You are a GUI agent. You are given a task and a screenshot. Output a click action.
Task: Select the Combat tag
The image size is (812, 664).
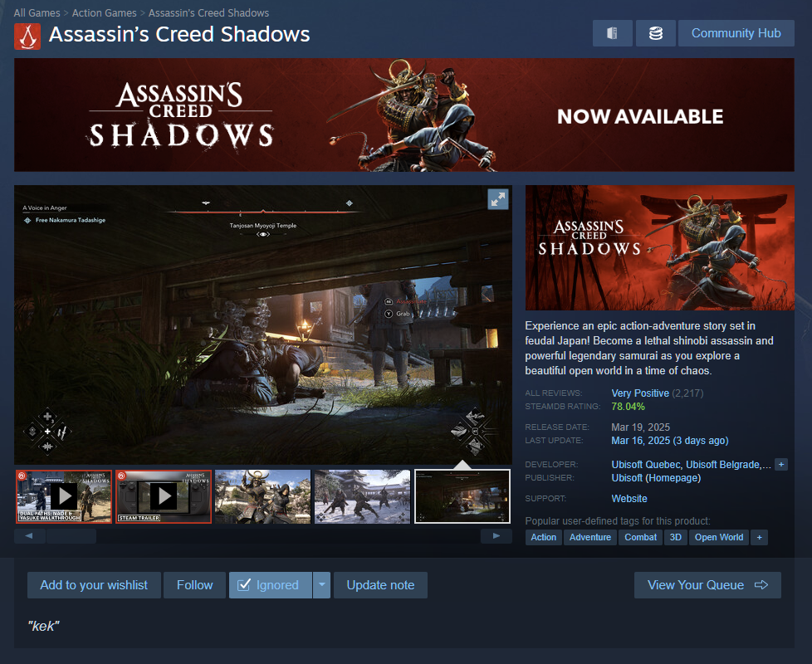640,537
